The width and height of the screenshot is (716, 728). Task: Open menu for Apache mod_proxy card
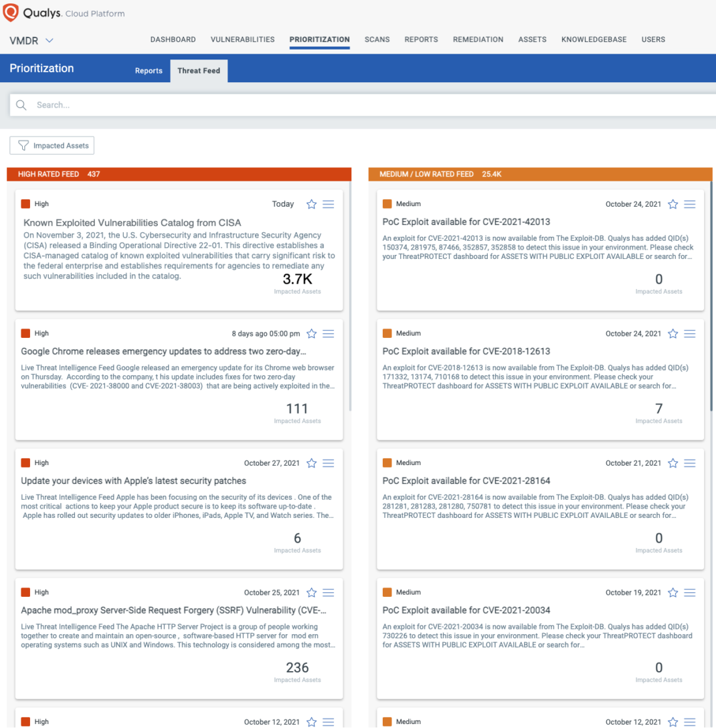tap(329, 592)
